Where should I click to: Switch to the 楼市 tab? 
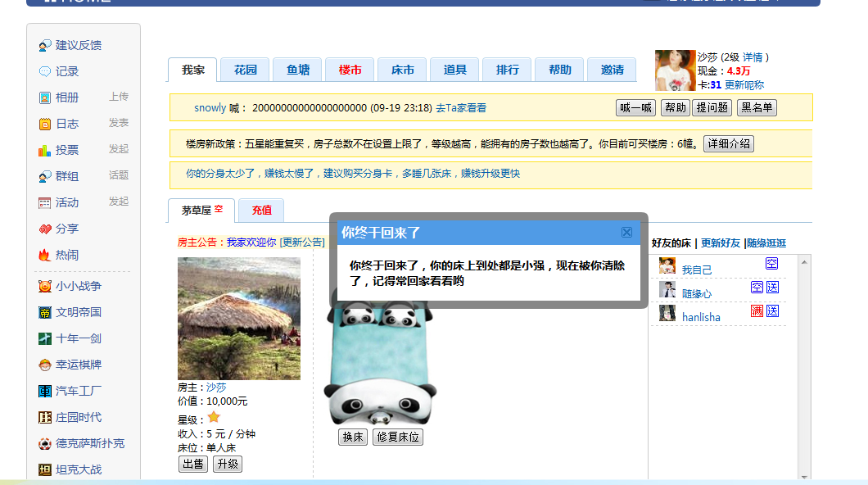tap(350, 70)
